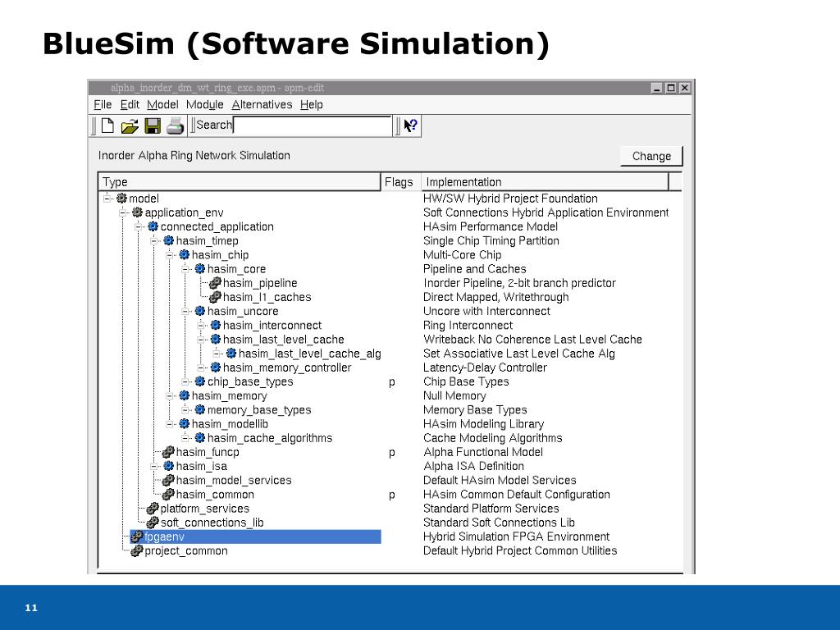Click 'Hybrid Simulation FPGA Environment' text

[x=517, y=536]
